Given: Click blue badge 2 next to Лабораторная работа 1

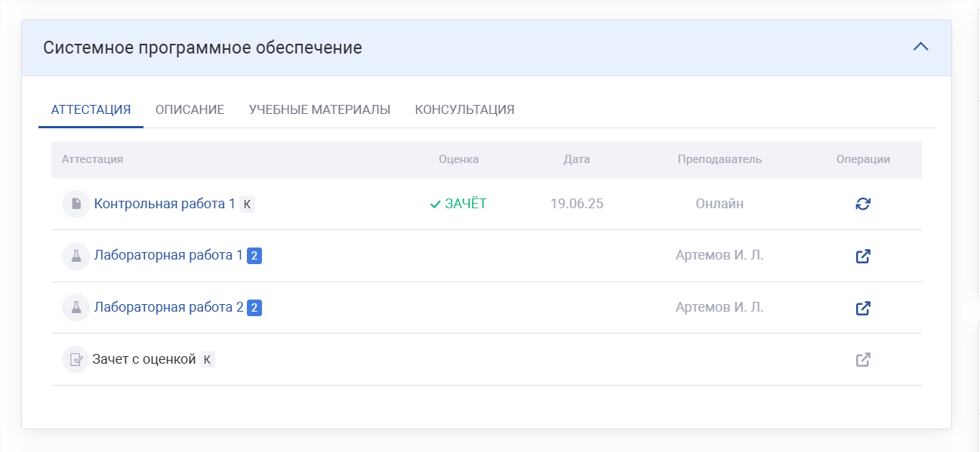Looking at the screenshot, I should point(254,256).
